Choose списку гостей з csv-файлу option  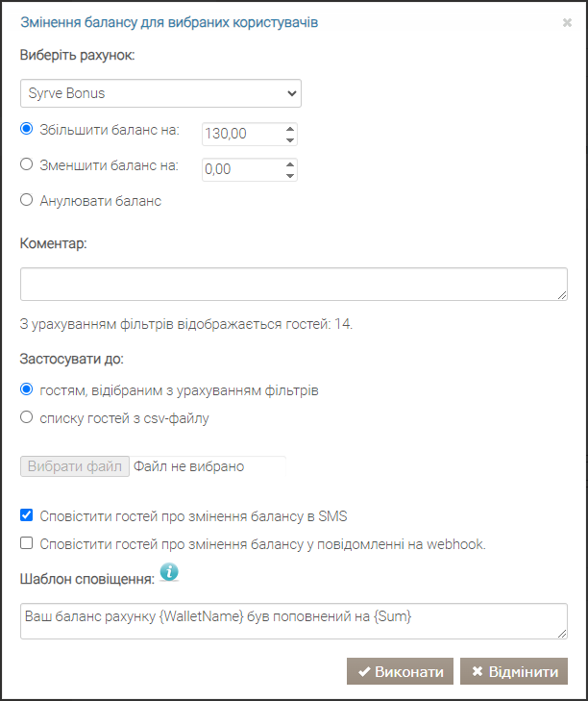tap(26, 417)
